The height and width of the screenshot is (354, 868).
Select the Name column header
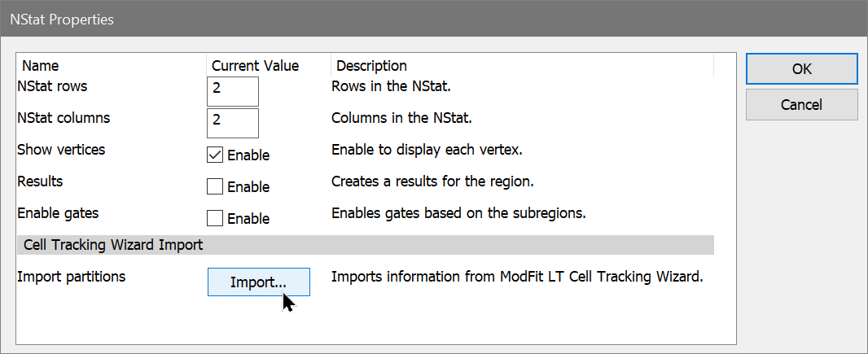pyautogui.click(x=41, y=66)
